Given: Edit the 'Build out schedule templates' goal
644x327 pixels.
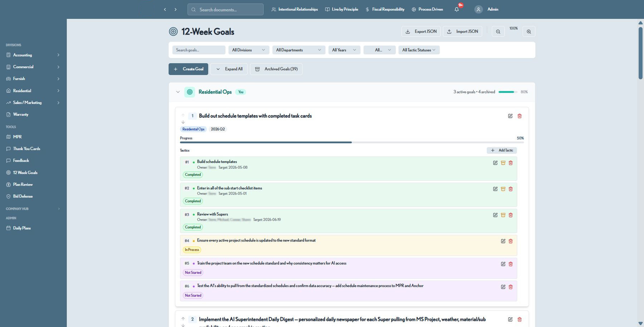Looking at the screenshot, I should pyautogui.click(x=510, y=116).
